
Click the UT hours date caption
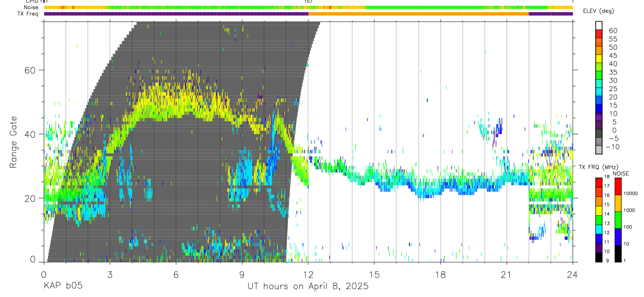point(308,287)
